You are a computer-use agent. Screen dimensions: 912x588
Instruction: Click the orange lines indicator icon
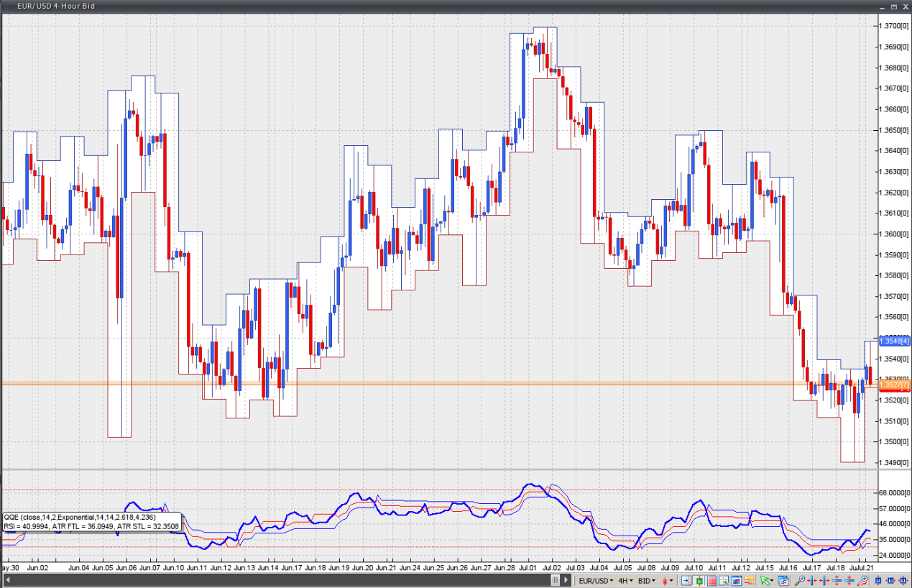tap(749, 580)
